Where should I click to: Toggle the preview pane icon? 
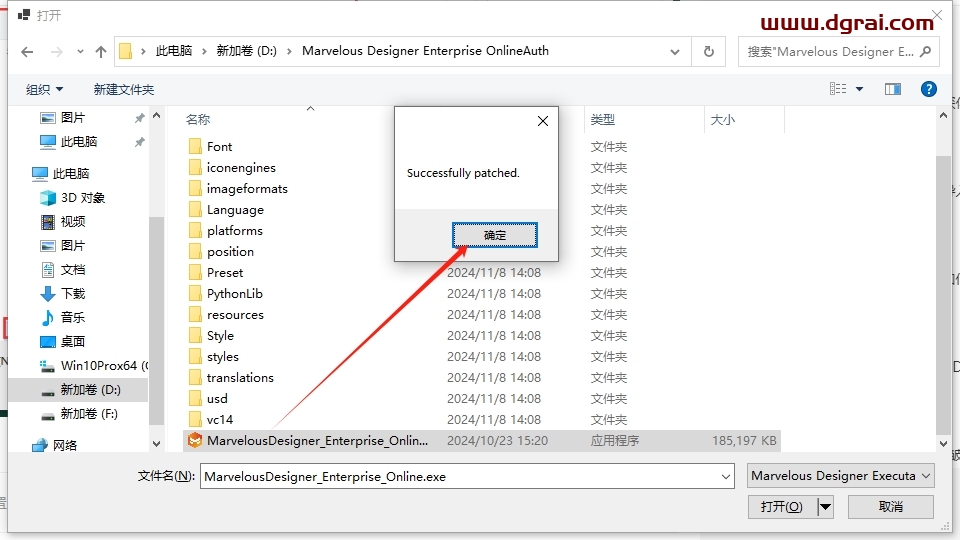(x=893, y=89)
